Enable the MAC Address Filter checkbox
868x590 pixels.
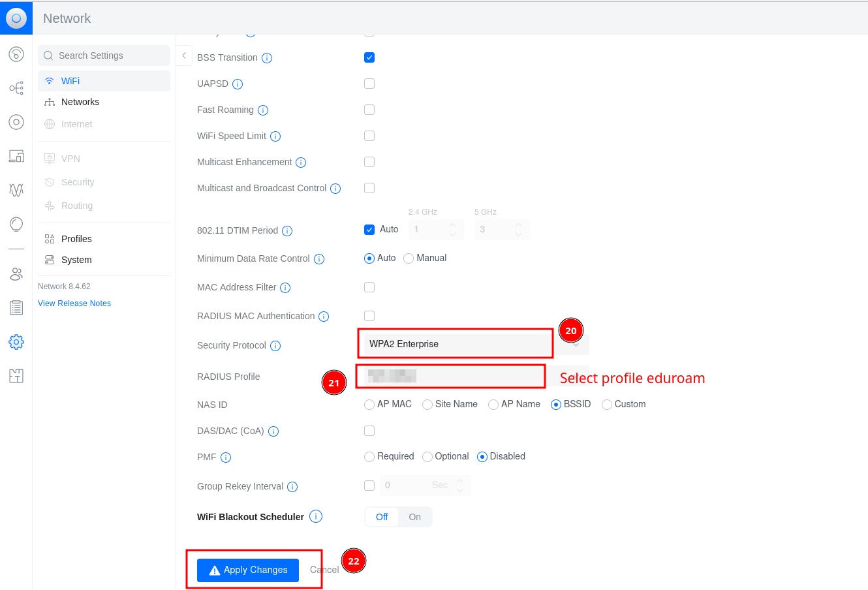(x=369, y=287)
